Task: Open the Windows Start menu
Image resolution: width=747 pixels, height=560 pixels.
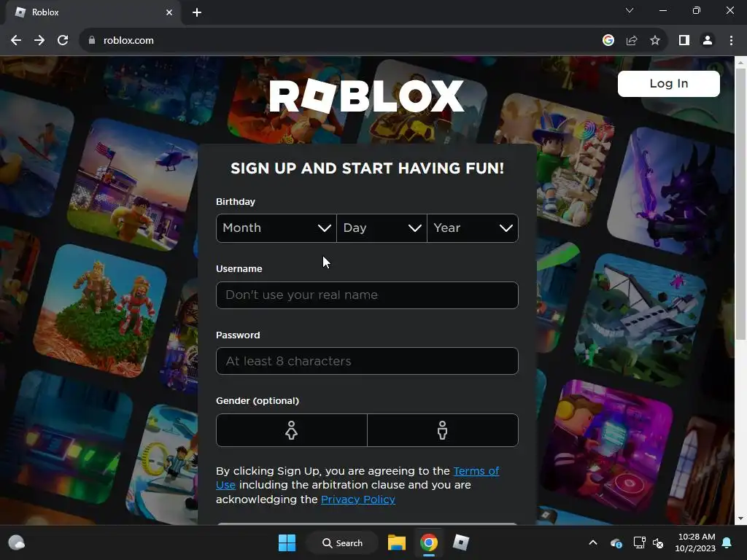Action: [x=287, y=542]
